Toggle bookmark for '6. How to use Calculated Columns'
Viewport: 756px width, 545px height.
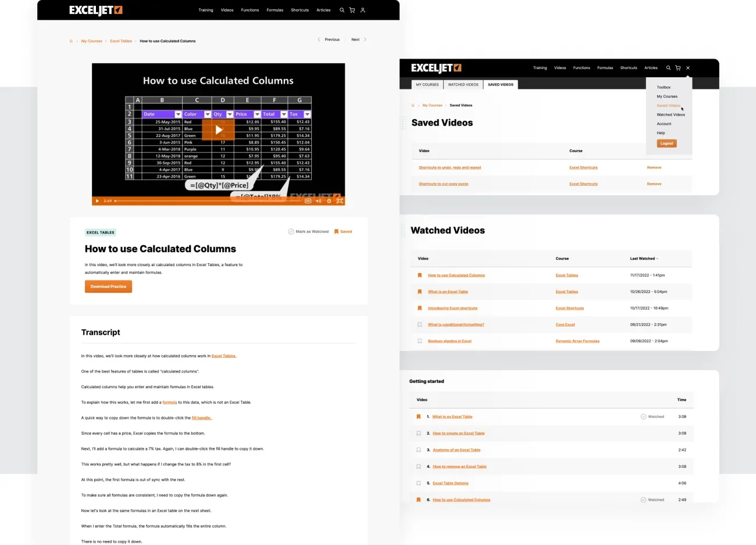(x=418, y=500)
